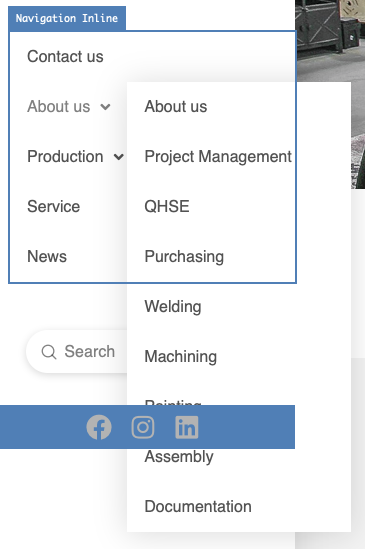365x549 pixels.
Task: Open the Facebook social icon
Action: 99,427
